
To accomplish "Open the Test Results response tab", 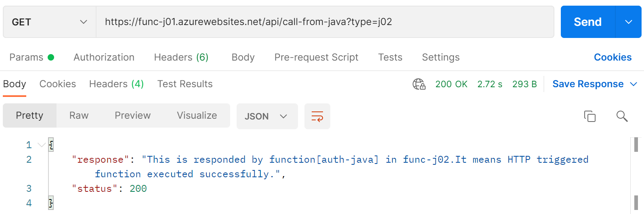I will pos(185,84).
